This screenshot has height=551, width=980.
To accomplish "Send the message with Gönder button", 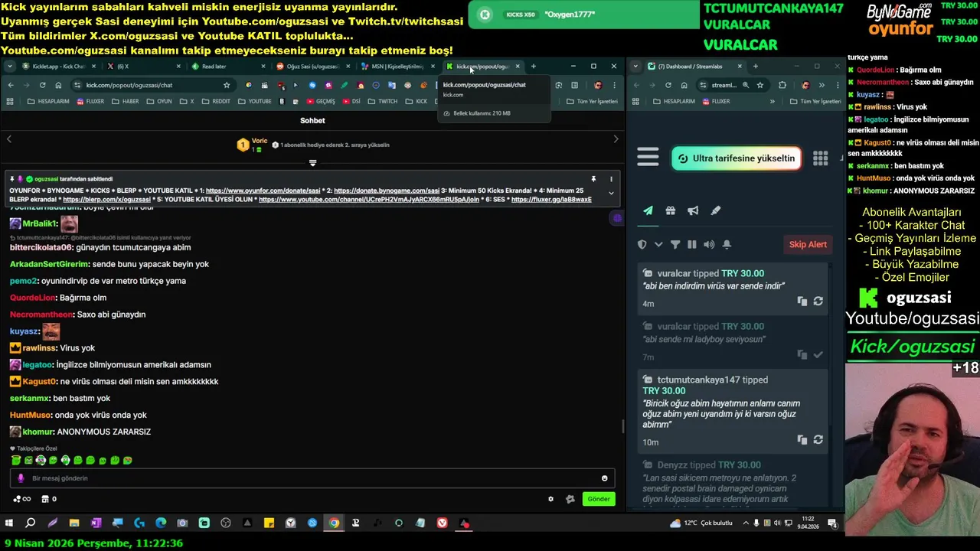I will pos(599,499).
